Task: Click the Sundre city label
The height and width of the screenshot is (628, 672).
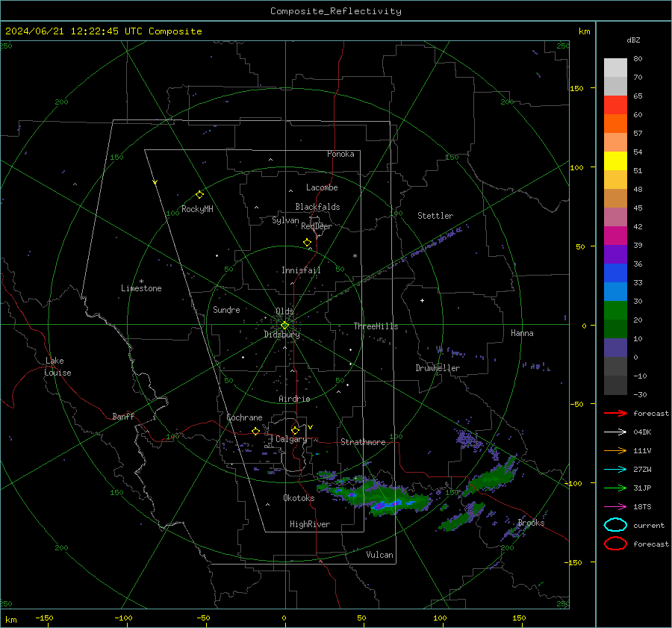Action: pyautogui.click(x=226, y=310)
